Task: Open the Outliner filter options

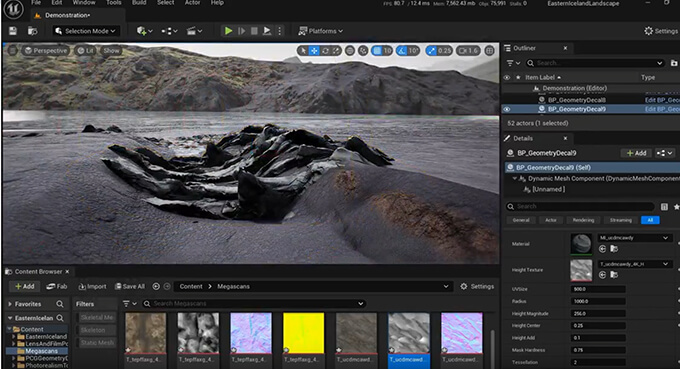Action: tap(513, 63)
